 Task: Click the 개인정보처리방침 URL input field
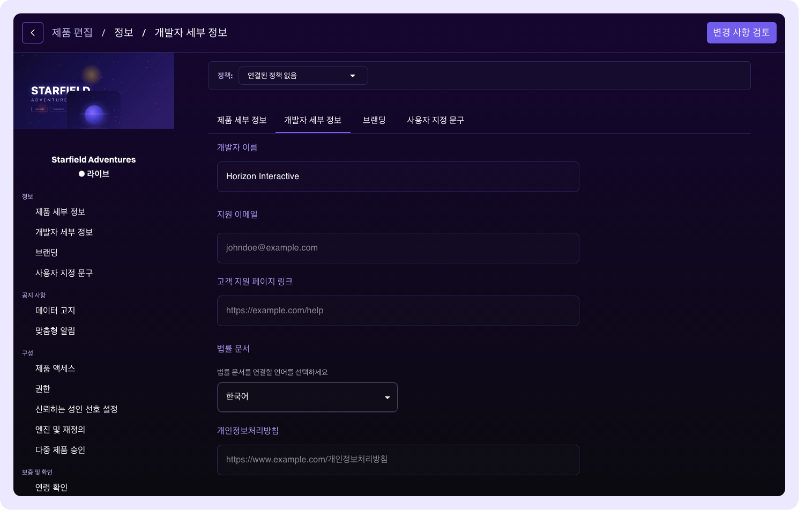(398, 460)
